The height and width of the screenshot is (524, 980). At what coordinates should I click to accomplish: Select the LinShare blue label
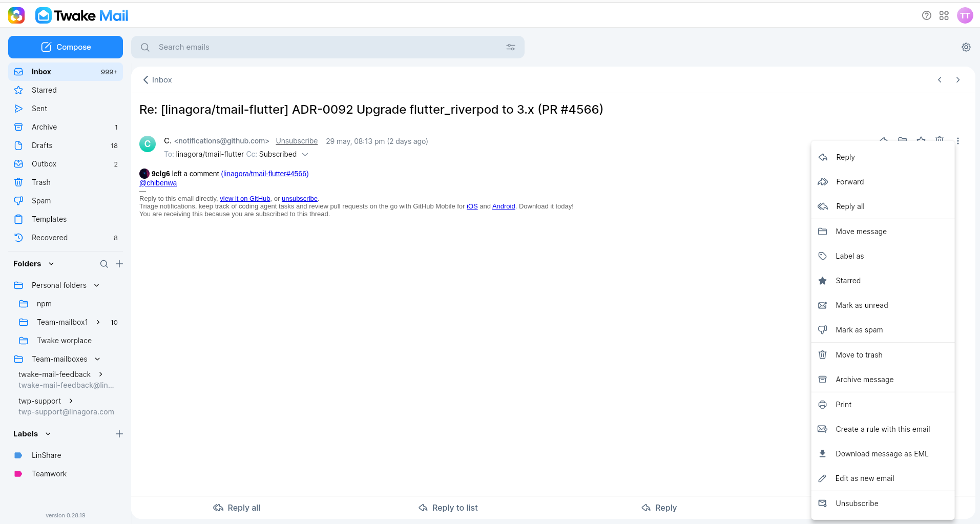[66, 455]
